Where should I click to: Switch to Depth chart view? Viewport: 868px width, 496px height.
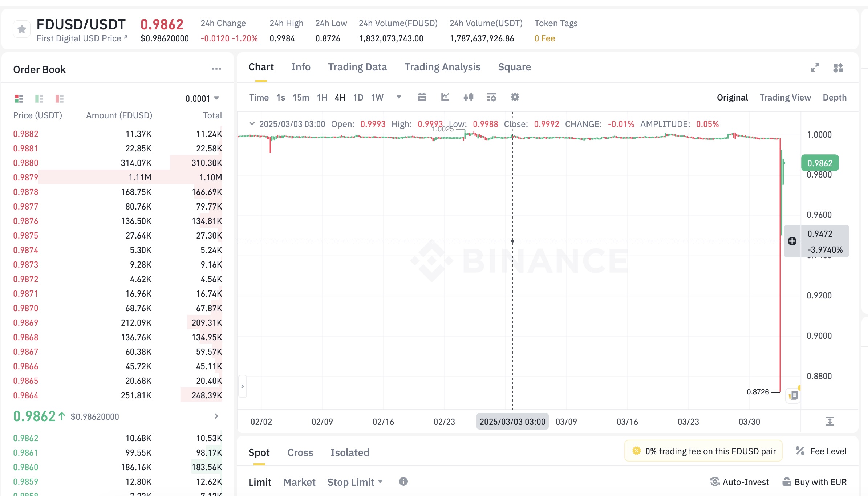pyautogui.click(x=835, y=98)
